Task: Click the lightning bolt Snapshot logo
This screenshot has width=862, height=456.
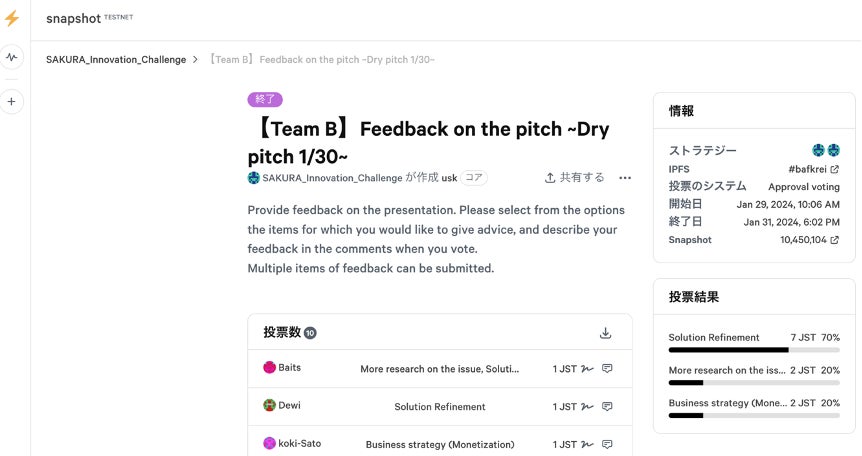Action: point(12,18)
